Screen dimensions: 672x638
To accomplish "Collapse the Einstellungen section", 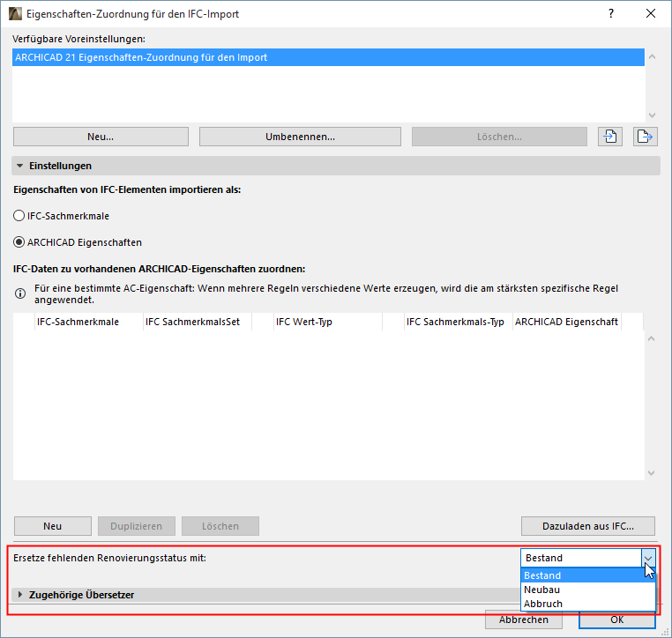I will coord(19,166).
